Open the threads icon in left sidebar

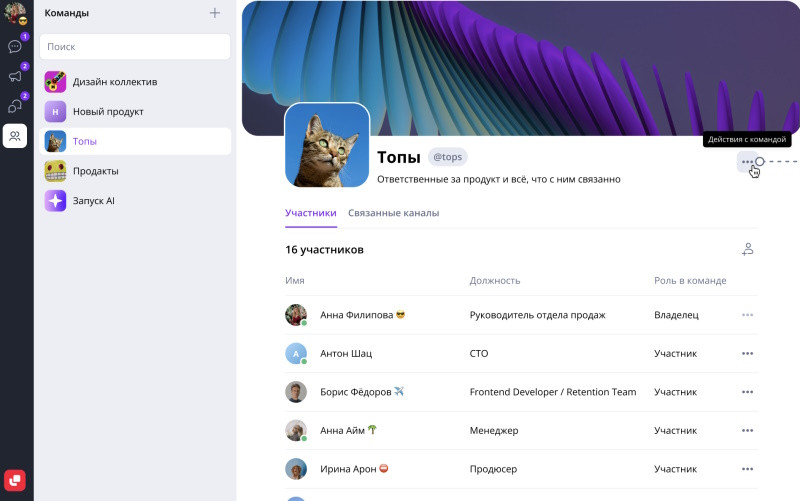[15, 106]
